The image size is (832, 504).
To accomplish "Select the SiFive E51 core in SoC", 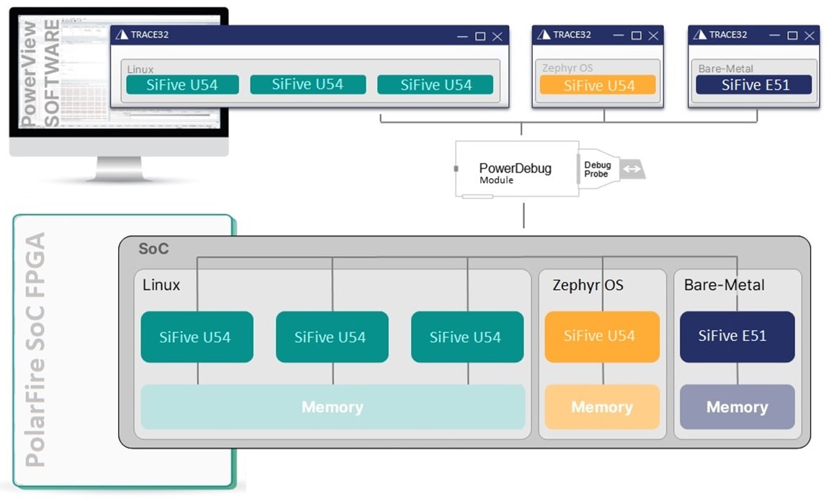I will (x=737, y=337).
